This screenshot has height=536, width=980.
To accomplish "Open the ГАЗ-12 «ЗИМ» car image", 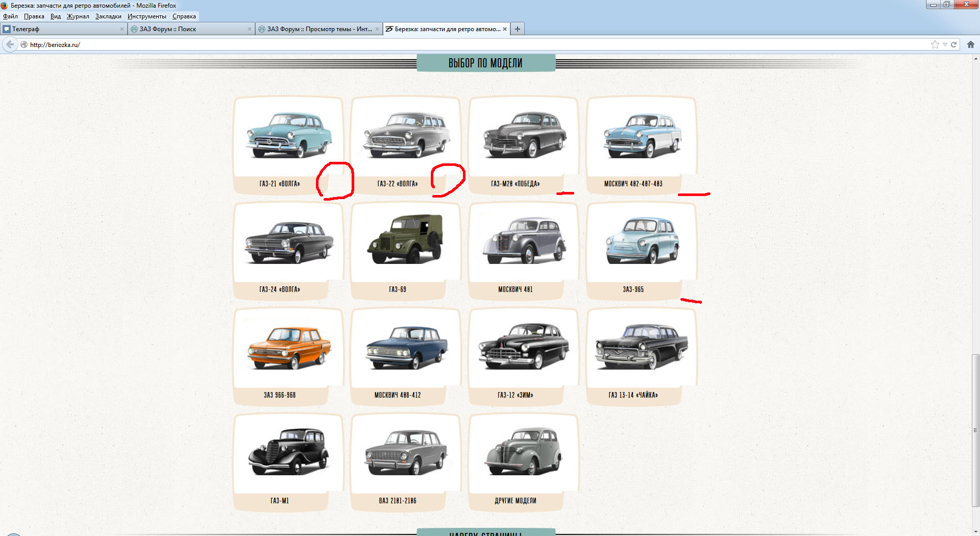I will [x=525, y=347].
